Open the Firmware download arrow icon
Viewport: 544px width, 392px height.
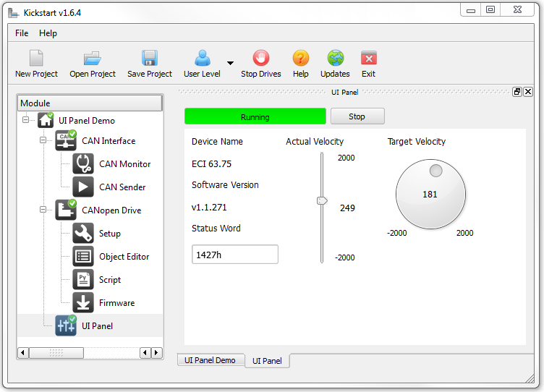tap(83, 302)
